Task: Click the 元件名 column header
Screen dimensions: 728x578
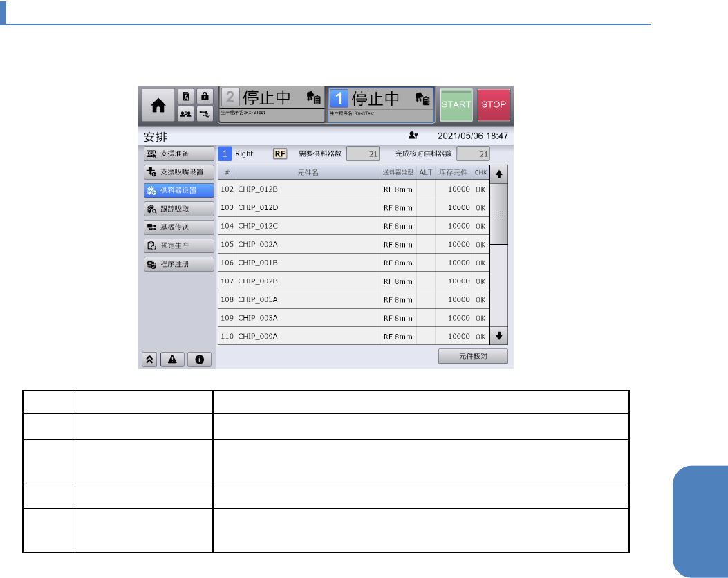Action: (x=308, y=172)
